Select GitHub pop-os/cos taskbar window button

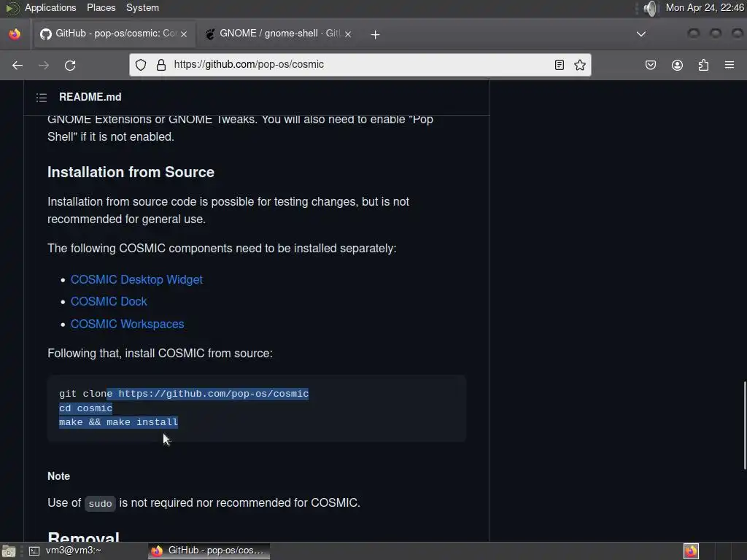click(209, 551)
